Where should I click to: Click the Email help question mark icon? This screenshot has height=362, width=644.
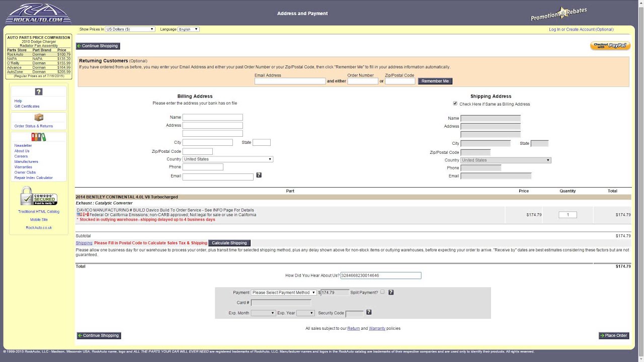[x=259, y=175]
